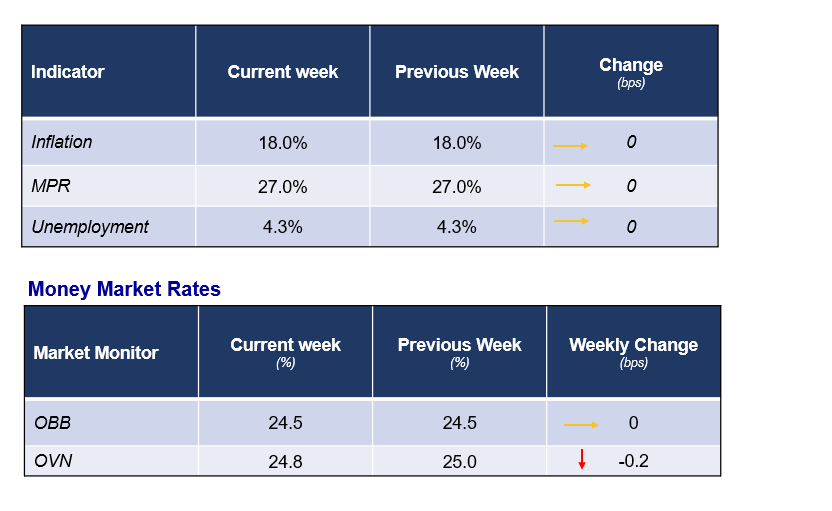Select Inflation previous week value 18.0%
The image size is (832, 511).
(457, 143)
